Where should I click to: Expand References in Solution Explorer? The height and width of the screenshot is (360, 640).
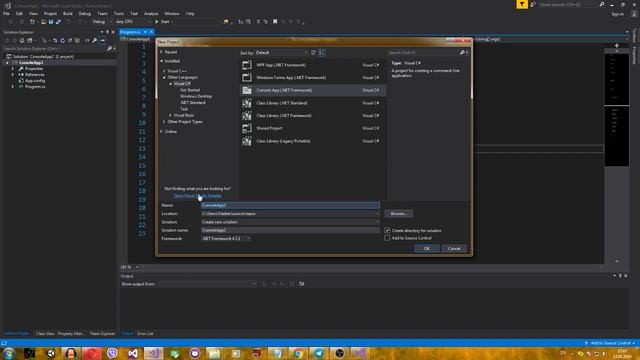click(13, 75)
